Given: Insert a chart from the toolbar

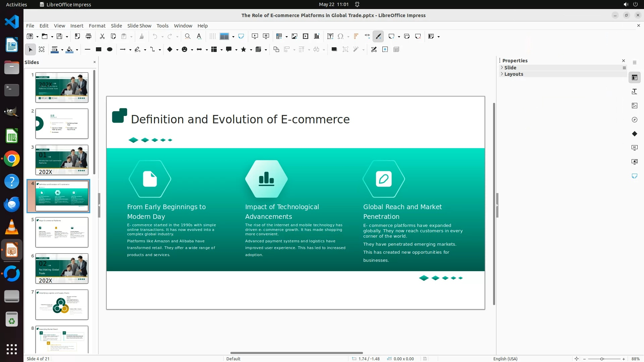Looking at the screenshot, I should pyautogui.click(x=317, y=36).
